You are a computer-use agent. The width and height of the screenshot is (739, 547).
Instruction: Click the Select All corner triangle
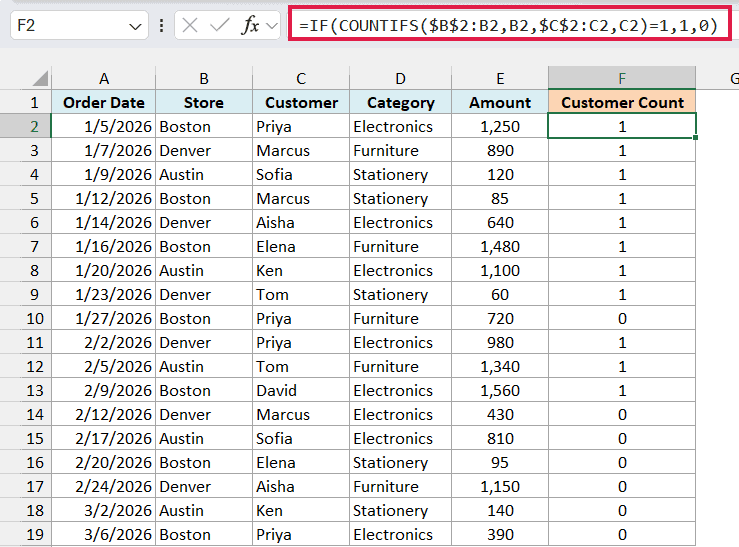click(x=40, y=79)
